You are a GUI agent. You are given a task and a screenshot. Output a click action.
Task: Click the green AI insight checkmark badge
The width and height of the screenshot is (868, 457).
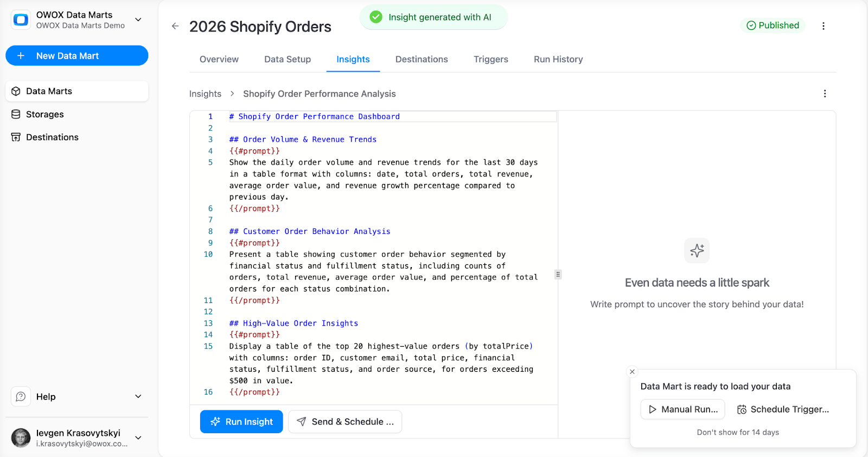coord(376,17)
